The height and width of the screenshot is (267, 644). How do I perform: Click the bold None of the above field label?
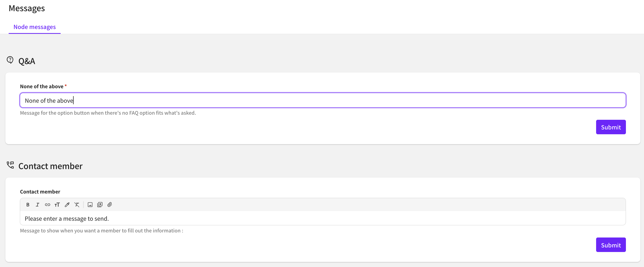point(42,86)
